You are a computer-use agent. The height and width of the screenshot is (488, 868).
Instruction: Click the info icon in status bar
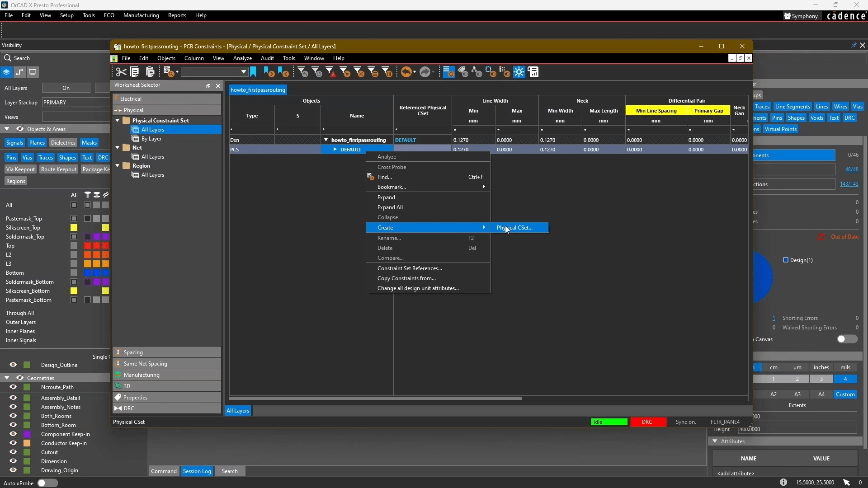click(783, 483)
